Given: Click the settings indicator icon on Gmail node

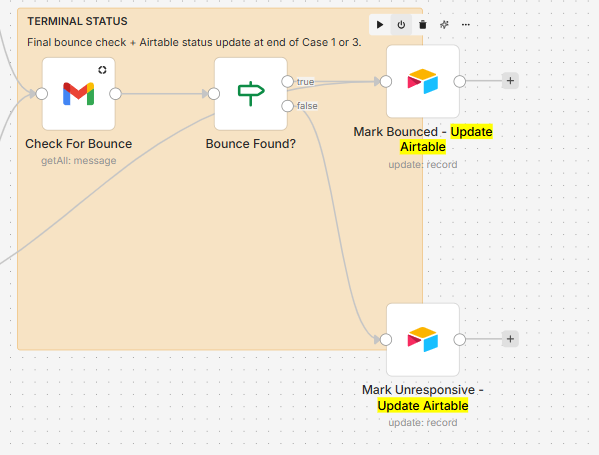Looking at the screenshot, I should tap(102, 70).
